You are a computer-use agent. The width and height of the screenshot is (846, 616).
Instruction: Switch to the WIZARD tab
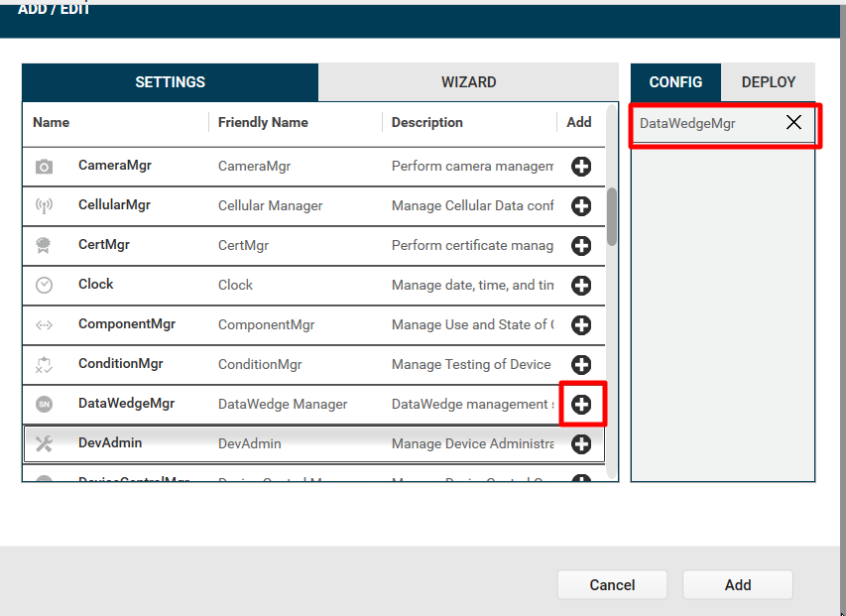click(x=468, y=82)
